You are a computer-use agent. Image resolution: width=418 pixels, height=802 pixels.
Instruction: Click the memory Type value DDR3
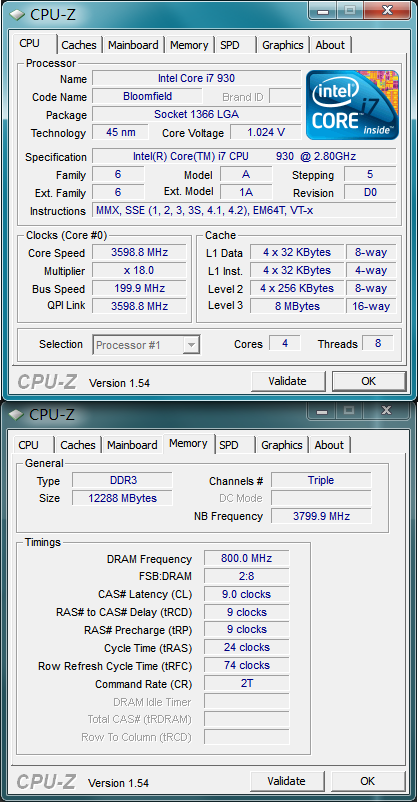tap(122, 480)
